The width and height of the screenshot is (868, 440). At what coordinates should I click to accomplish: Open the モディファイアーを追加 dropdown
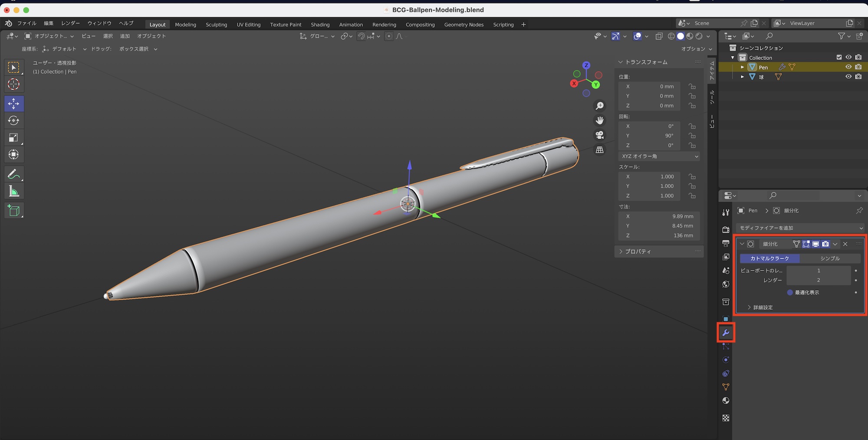[x=800, y=228]
